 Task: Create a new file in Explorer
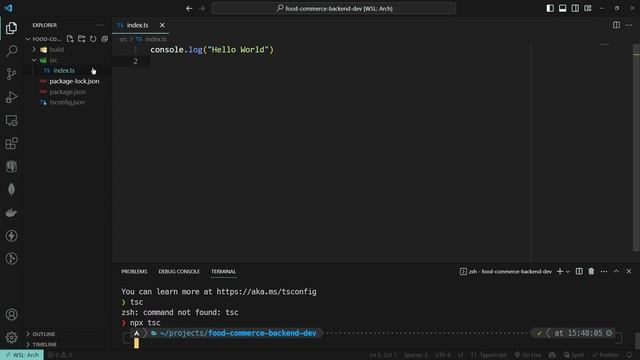point(70,39)
